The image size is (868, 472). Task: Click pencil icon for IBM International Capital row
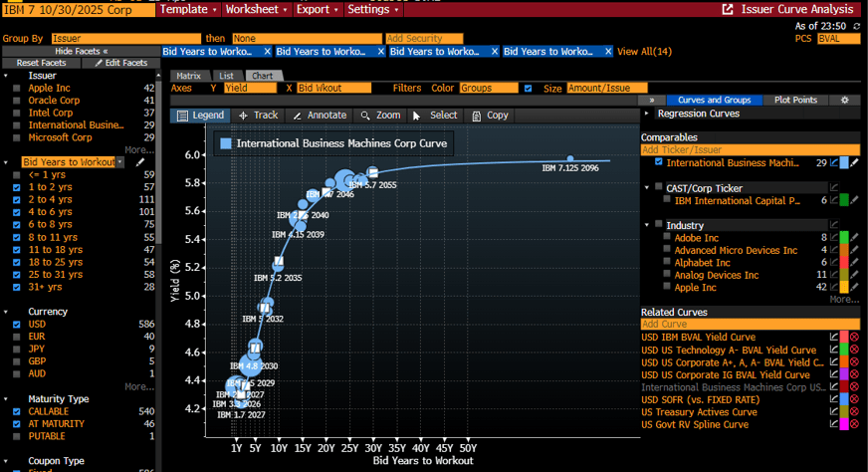[855, 200]
